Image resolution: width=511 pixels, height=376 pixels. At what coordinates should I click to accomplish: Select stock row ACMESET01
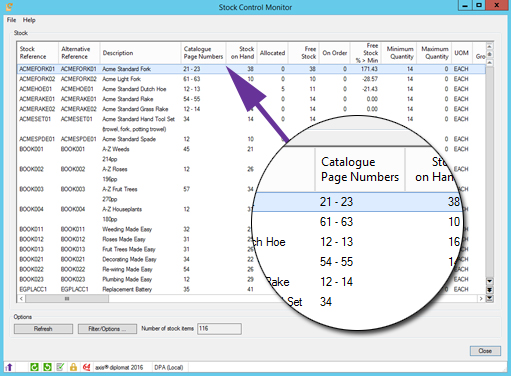(251, 124)
